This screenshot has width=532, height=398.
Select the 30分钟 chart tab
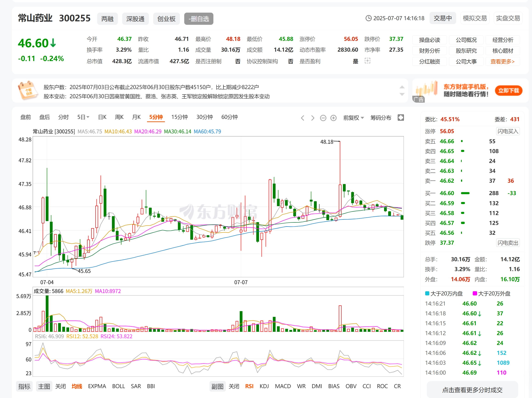204,117
